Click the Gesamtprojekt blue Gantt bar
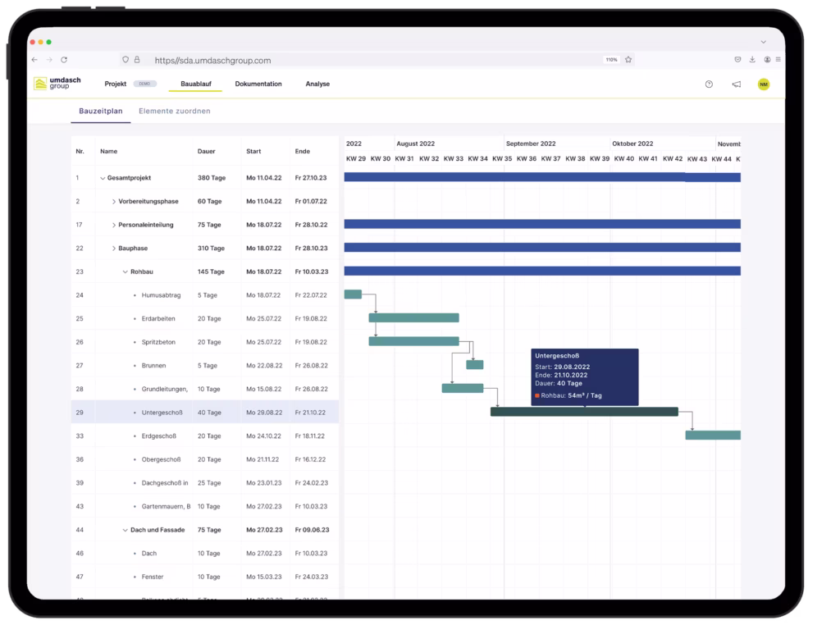Image resolution: width=840 pixels, height=625 pixels. point(542,177)
